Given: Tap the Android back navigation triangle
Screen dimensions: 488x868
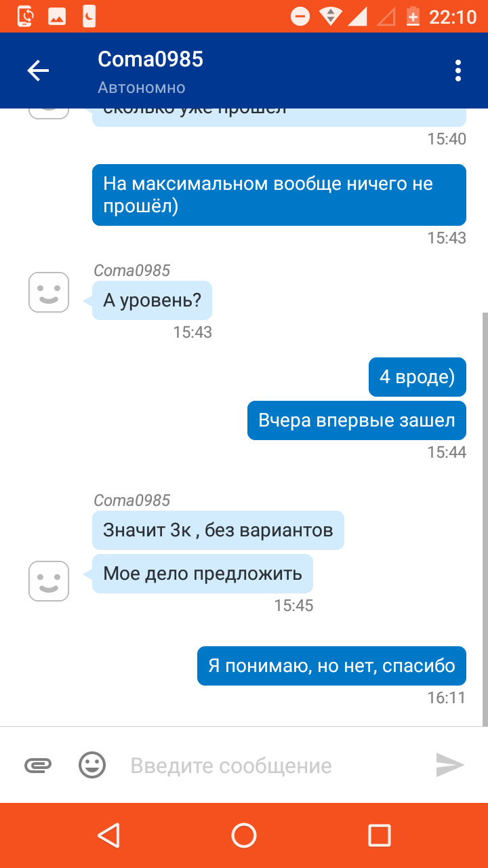Looking at the screenshot, I should [x=108, y=835].
